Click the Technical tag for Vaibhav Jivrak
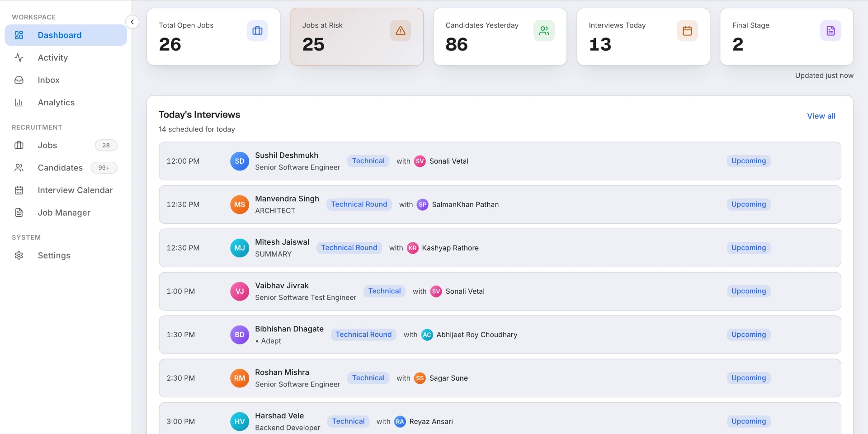 384,291
